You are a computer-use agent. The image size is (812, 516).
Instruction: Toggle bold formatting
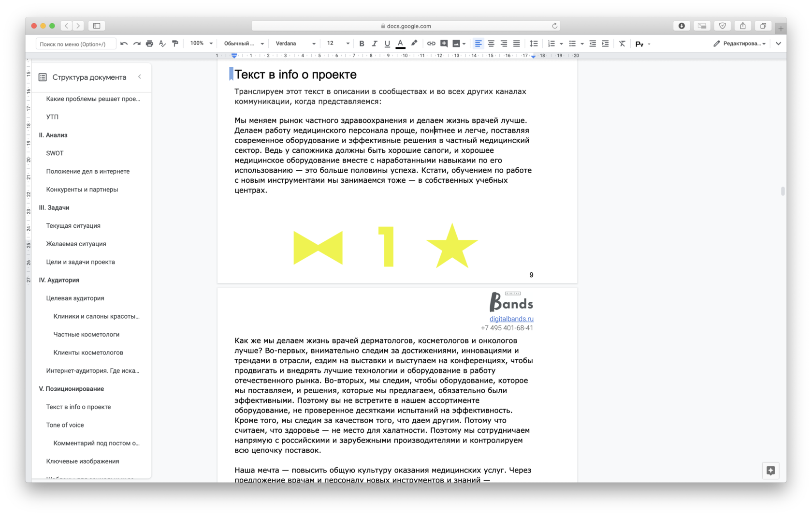(362, 44)
